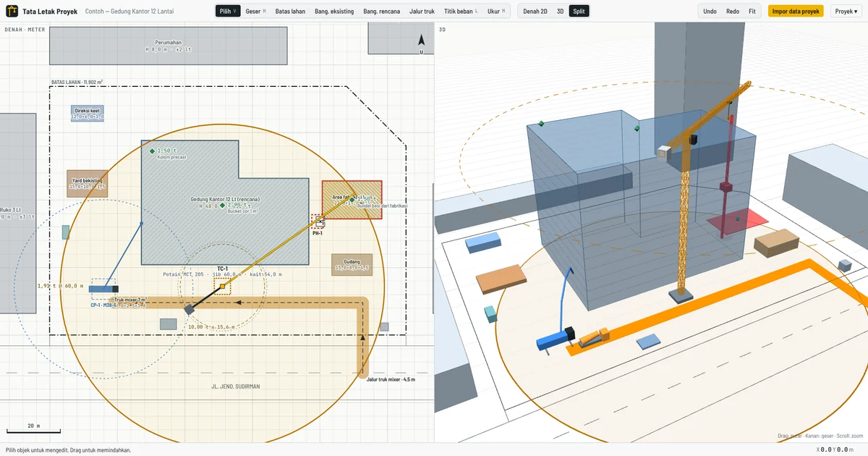Switch to Denah 2D view
Screen dimensions: 868x456
coord(535,12)
